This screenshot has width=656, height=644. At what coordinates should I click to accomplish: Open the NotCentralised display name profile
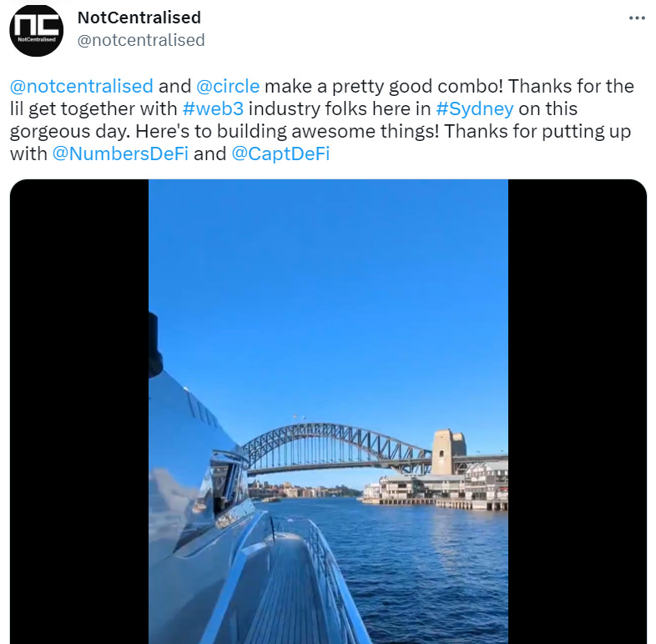tap(139, 18)
